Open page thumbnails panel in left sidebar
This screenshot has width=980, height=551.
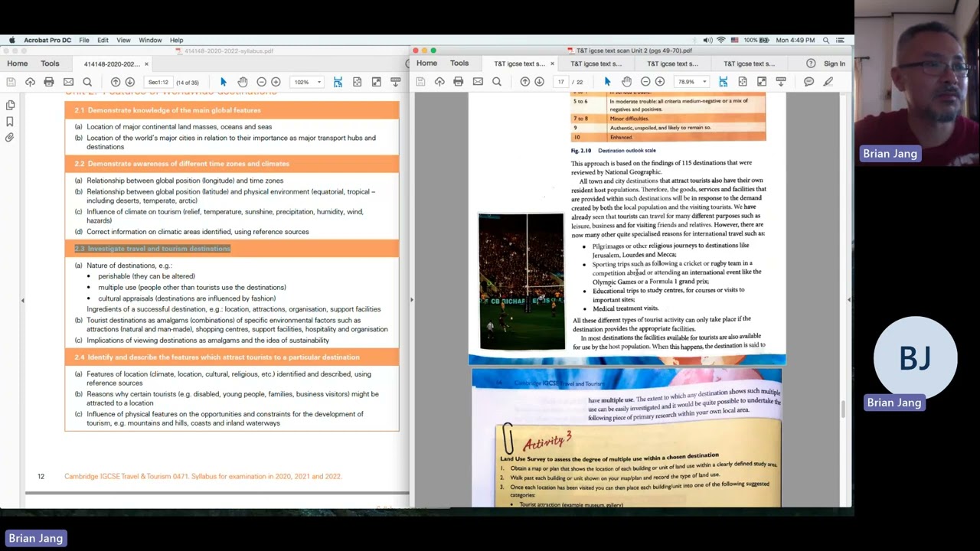click(10, 105)
